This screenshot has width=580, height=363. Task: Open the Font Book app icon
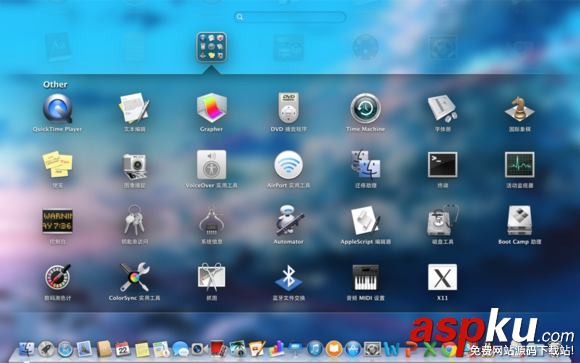442,108
